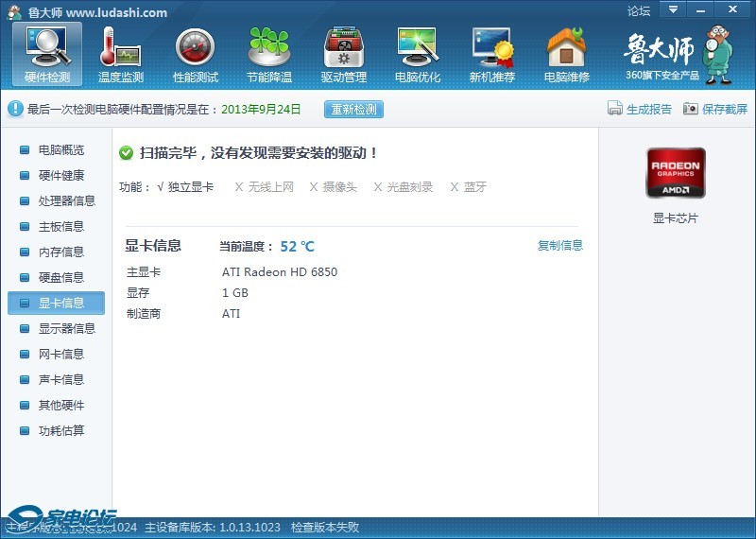The image size is (756, 539).
Task: Select 电脑概览 in the sidebar
Action: click(60, 150)
